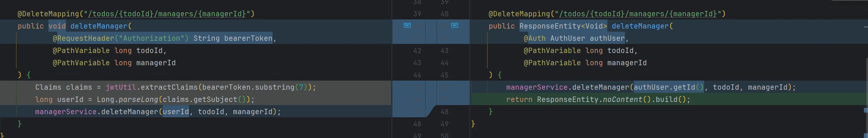Click line number 45 in right gutter
Image resolution: width=868 pixels, height=138 pixels.
click(444, 75)
